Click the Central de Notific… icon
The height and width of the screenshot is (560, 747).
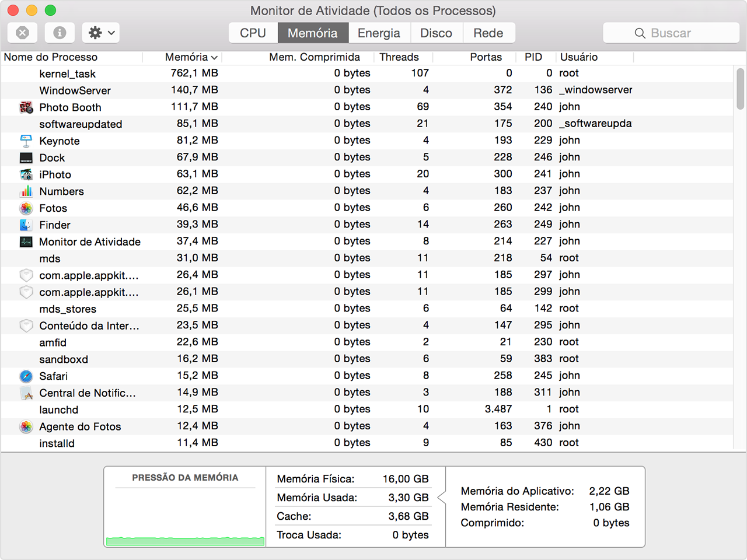coord(26,393)
